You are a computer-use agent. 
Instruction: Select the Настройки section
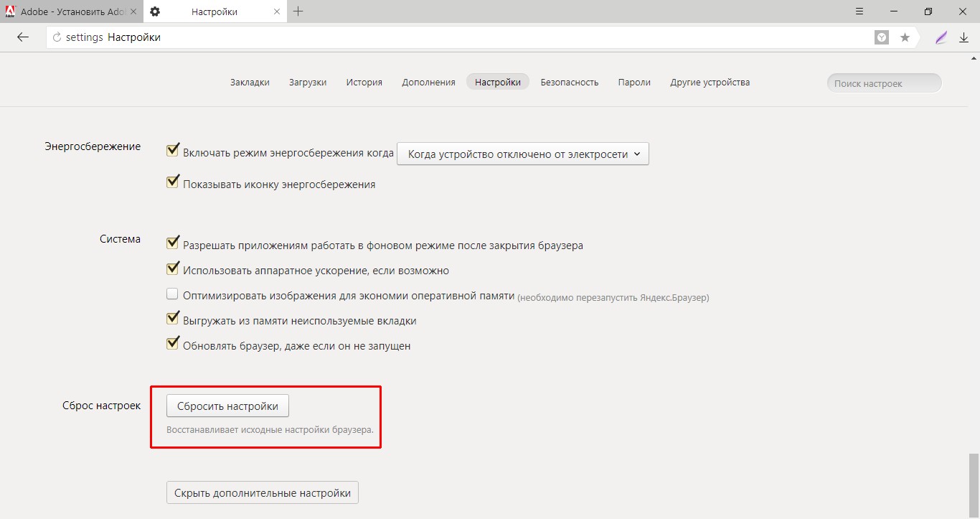(498, 83)
